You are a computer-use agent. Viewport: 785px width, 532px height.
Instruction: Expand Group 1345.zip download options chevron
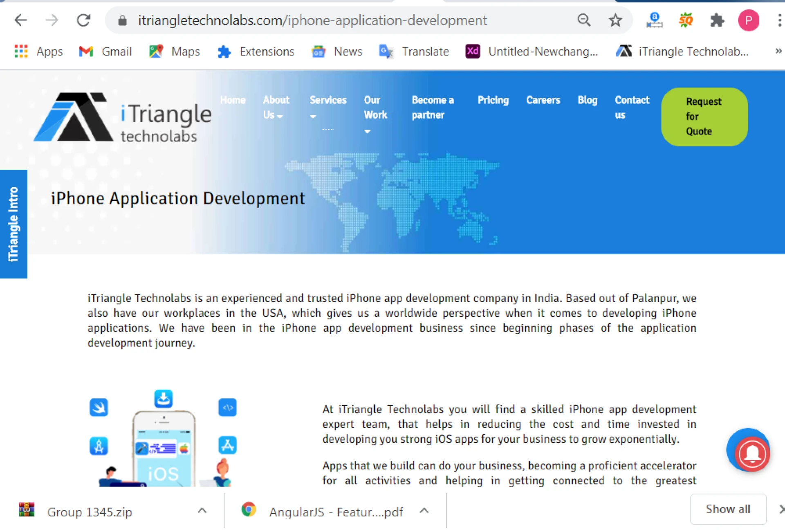(202, 510)
